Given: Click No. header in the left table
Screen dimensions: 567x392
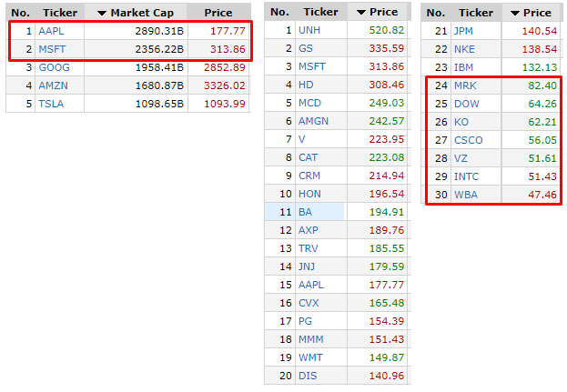Looking at the screenshot, I should [21, 13].
